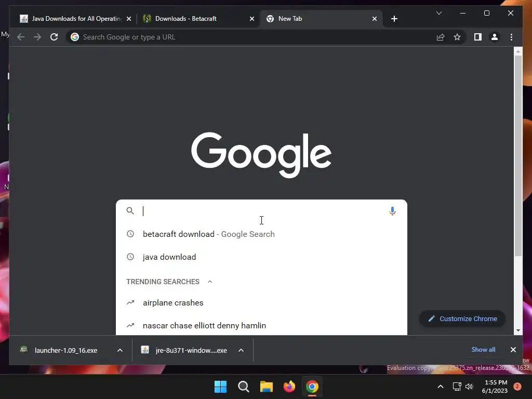Show all downloads

[483, 350]
